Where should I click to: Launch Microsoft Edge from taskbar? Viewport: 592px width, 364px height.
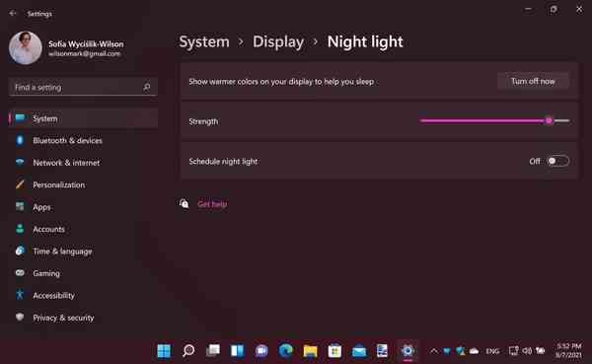click(286, 351)
